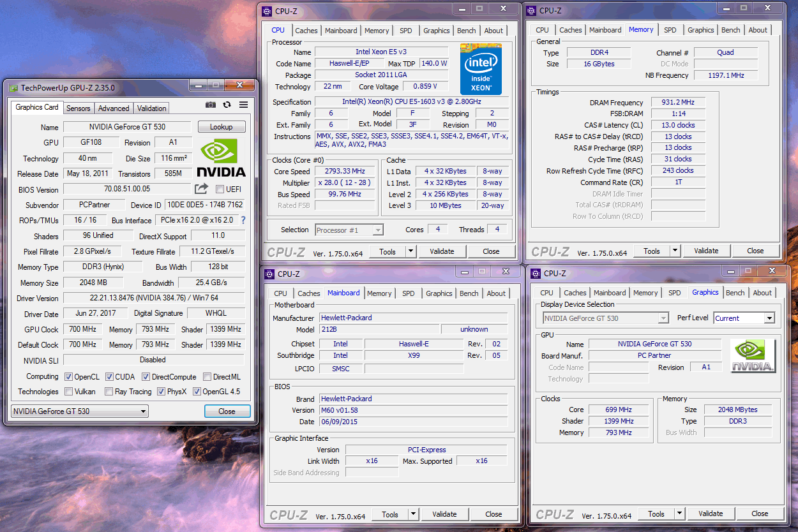Click the motherboard Model value 212B
The height and width of the screenshot is (532, 798).
[380, 329]
